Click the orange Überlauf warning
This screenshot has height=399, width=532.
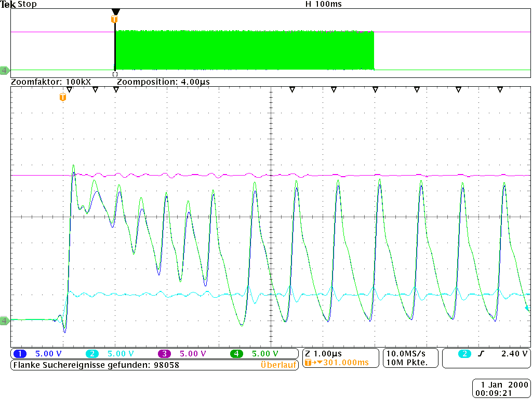click(278, 365)
